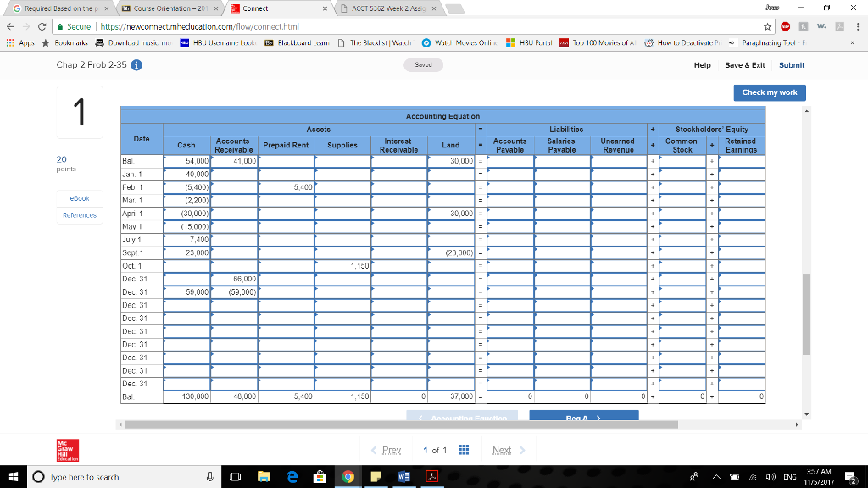868x488 pixels.
Task: Click Jan. 1 Common Stock cell
Action: pos(682,175)
